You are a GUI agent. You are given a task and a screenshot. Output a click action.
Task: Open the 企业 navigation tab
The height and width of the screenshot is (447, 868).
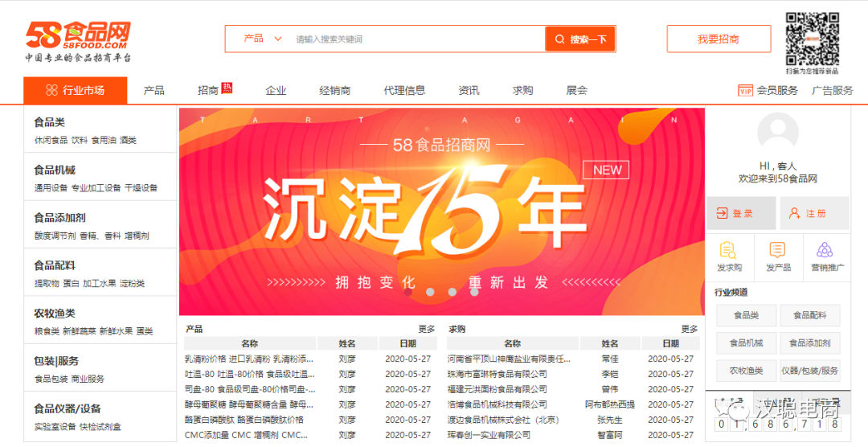pos(276,91)
